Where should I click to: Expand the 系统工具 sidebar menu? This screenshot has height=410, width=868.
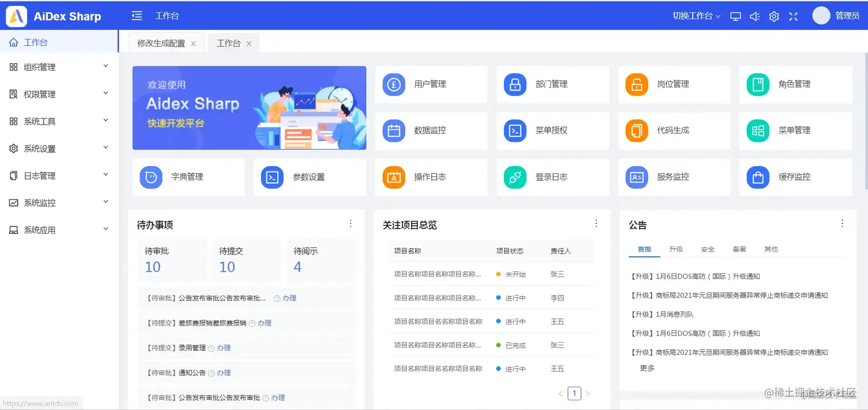click(x=60, y=121)
